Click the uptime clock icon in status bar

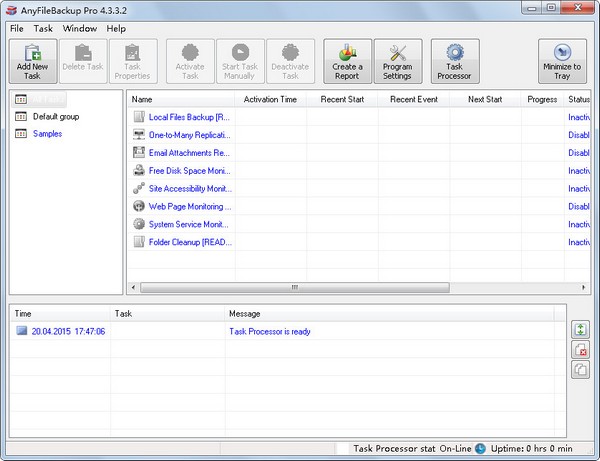(480, 449)
